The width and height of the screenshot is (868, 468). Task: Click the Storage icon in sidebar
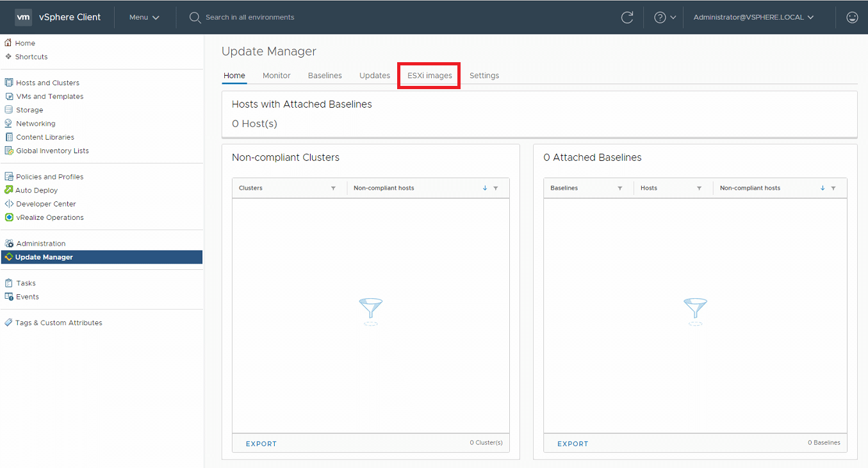[8, 110]
